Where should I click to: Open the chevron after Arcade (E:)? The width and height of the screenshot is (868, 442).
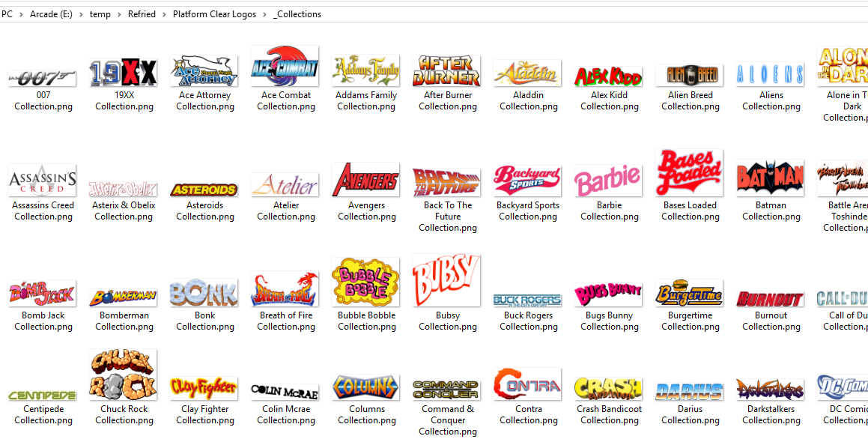tap(82, 14)
